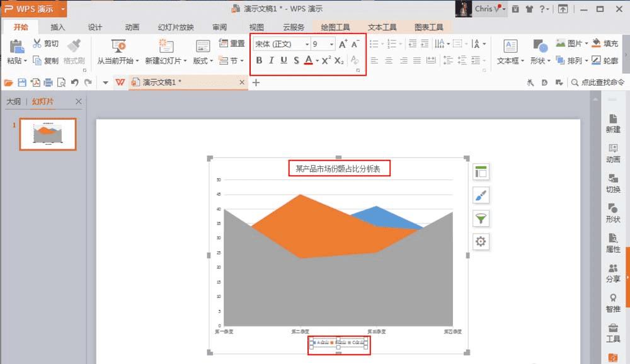This screenshot has height=364, width=630.
Task: Open the Section (节) dropdown
Action: (x=231, y=60)
